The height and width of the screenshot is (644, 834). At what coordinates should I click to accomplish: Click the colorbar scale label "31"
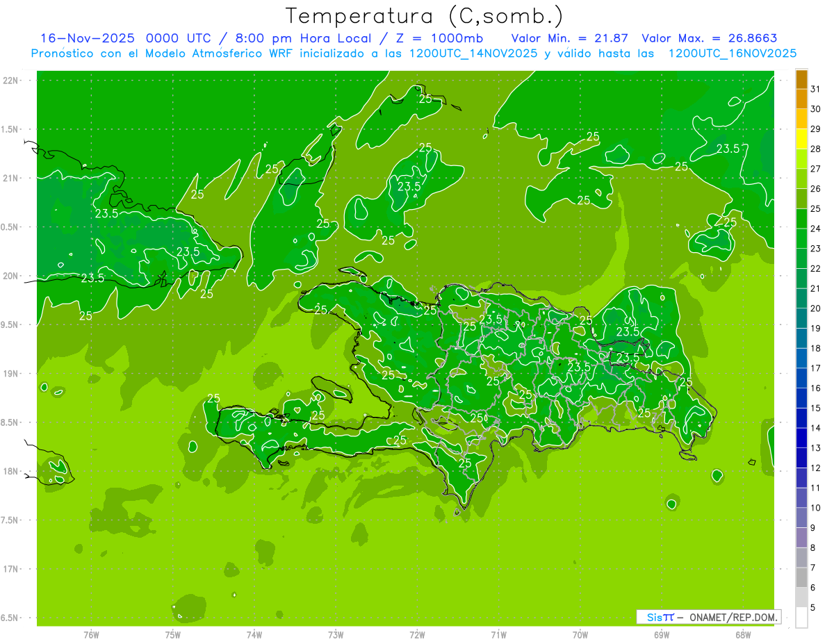coord(816,89)
